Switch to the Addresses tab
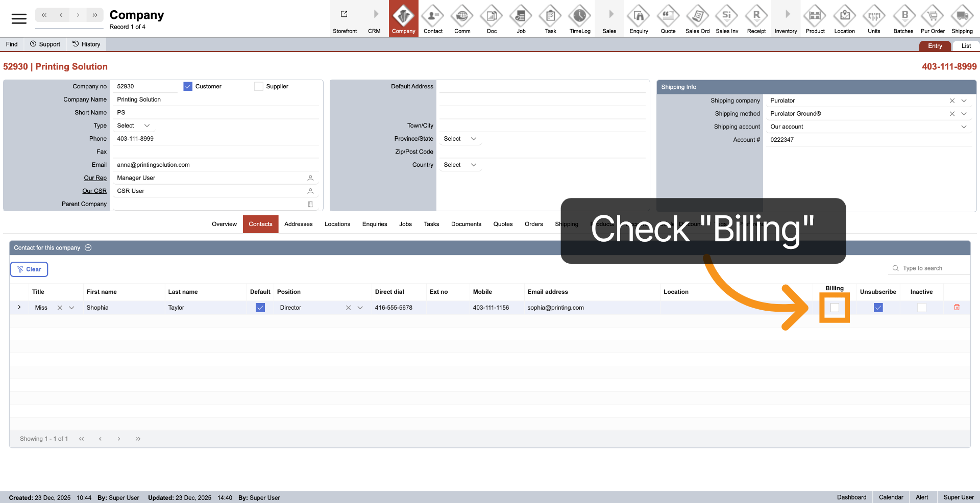The height and width of the screenshot is (503, 980). click(x=298, y=224)
